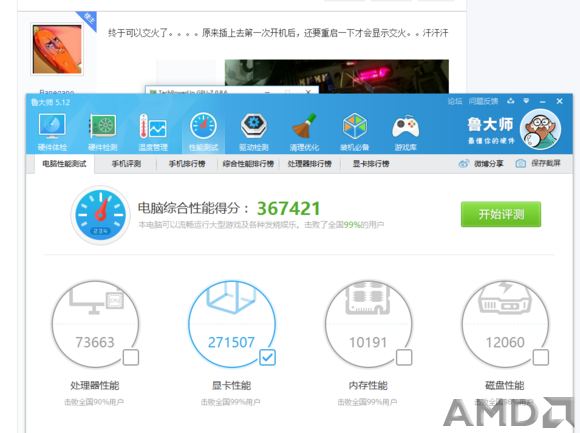Image resolution: width=580 pixels, height=433 pixels.
Task: Click the 磁盘性能 circle score 12060
Action: point(505,324)
